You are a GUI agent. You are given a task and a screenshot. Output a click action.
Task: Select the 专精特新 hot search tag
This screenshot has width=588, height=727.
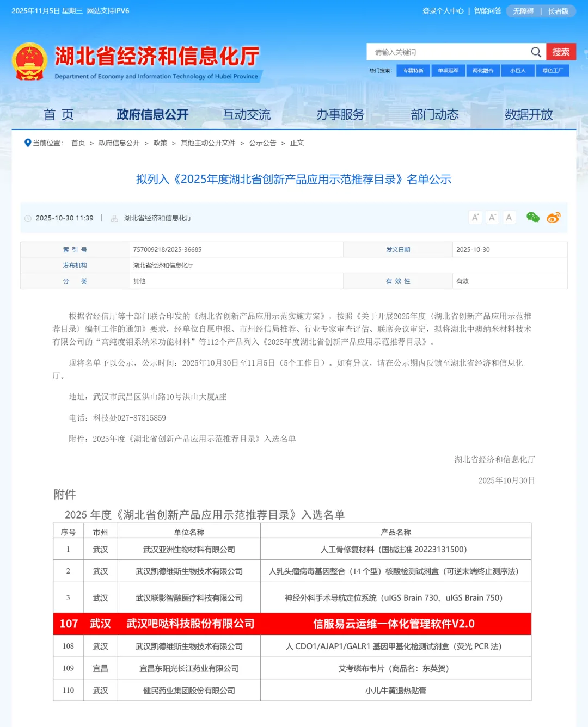[413, 71]
